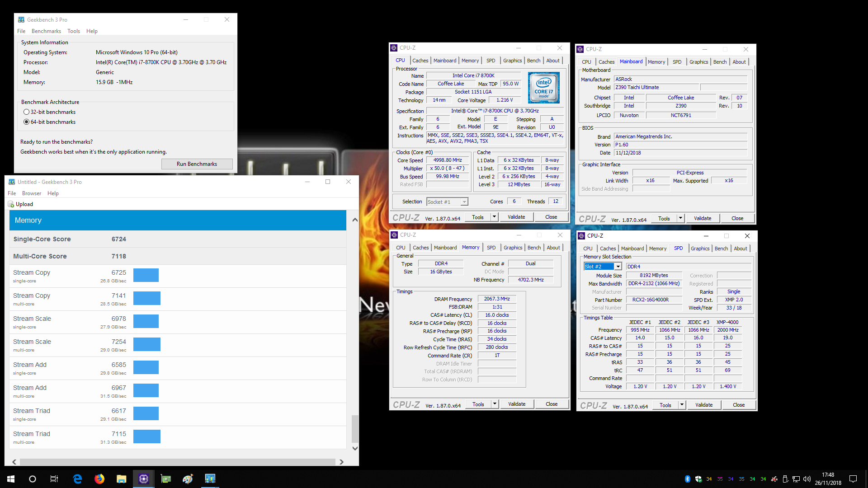Click Close in the Mainboard CPU-Z window
The width and height of the screenshot is (868, 488).
click(737, 219)
